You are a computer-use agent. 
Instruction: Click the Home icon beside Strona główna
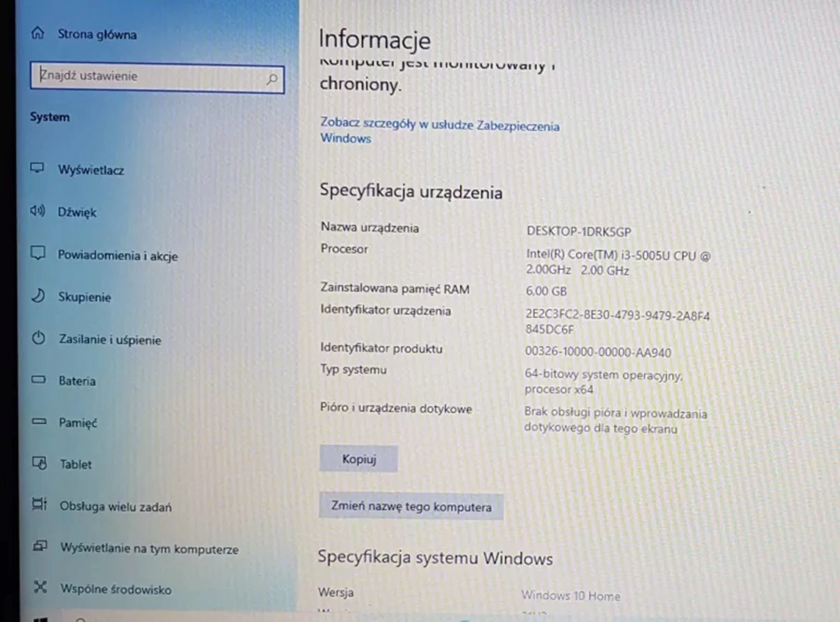(x=38, y=33)
